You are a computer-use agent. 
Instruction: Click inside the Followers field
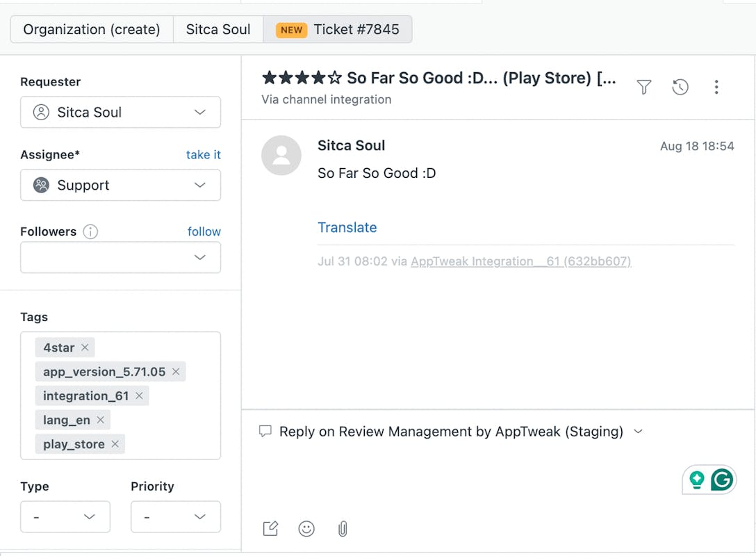point(111,258)
